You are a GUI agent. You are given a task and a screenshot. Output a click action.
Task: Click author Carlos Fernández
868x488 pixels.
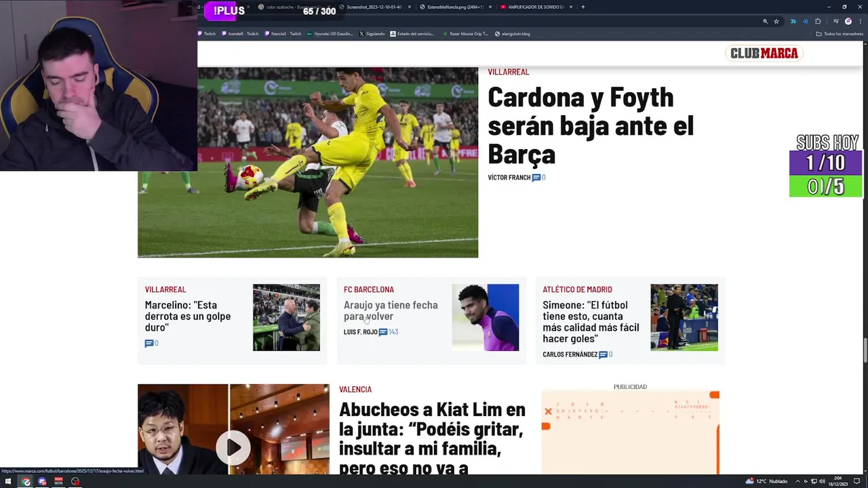570,354
